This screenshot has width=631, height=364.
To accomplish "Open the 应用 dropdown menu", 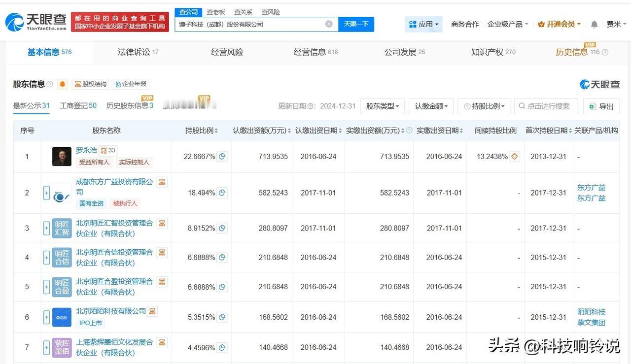I will (424, 24).
